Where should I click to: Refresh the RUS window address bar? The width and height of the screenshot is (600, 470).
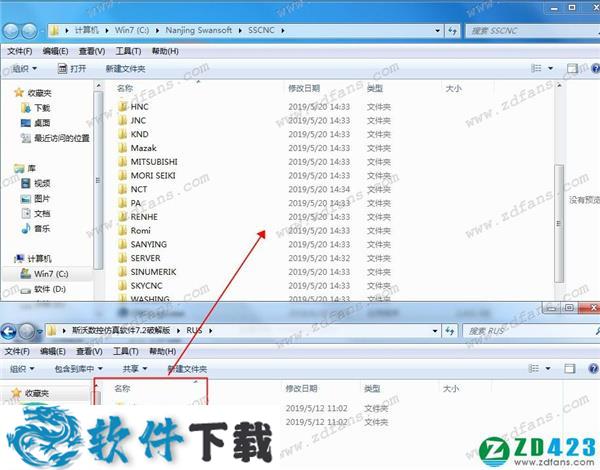click(450, 331)
